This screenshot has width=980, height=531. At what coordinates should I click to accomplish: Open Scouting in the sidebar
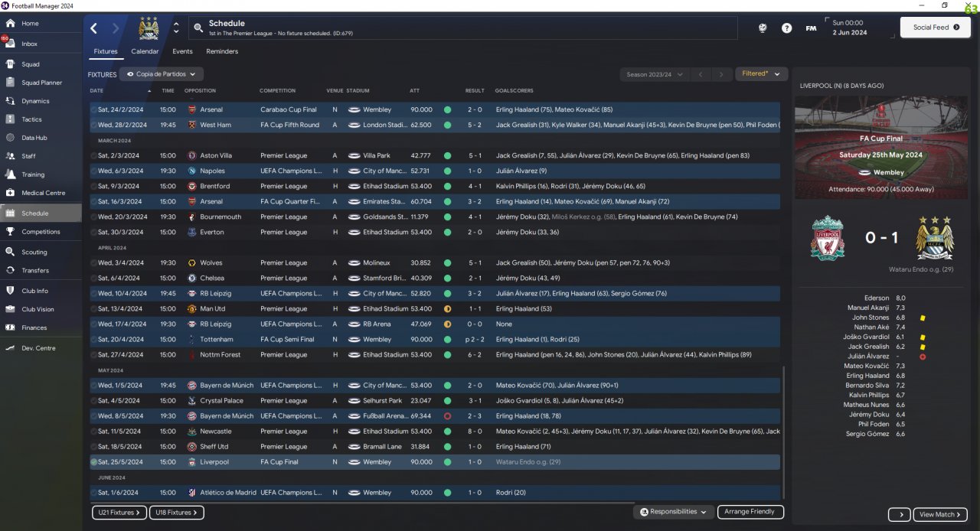41,252
